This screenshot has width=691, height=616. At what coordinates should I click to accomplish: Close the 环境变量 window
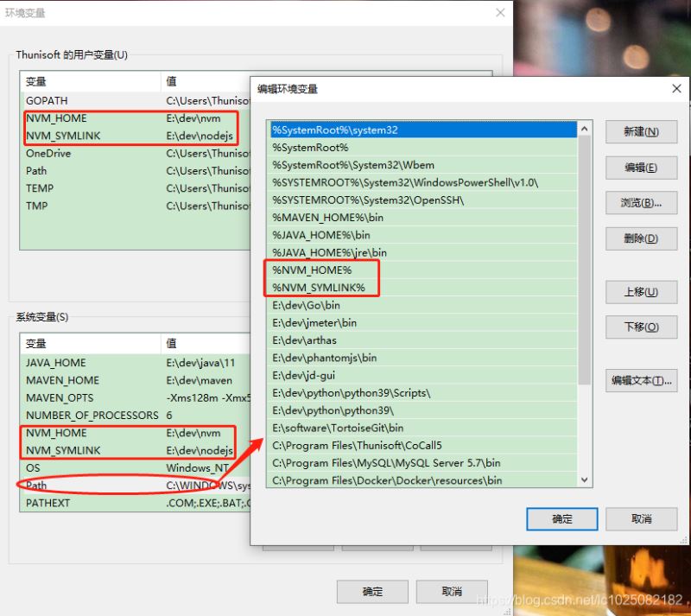point(500,13)
